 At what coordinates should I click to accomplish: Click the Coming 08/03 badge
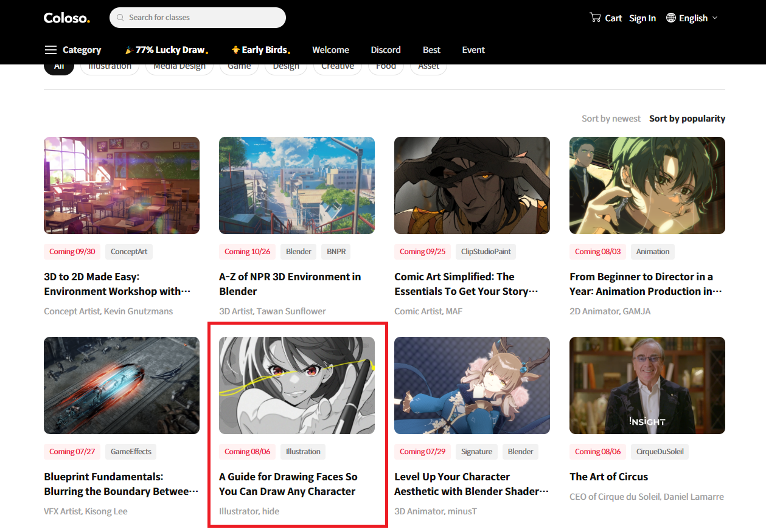coord(598,252)
